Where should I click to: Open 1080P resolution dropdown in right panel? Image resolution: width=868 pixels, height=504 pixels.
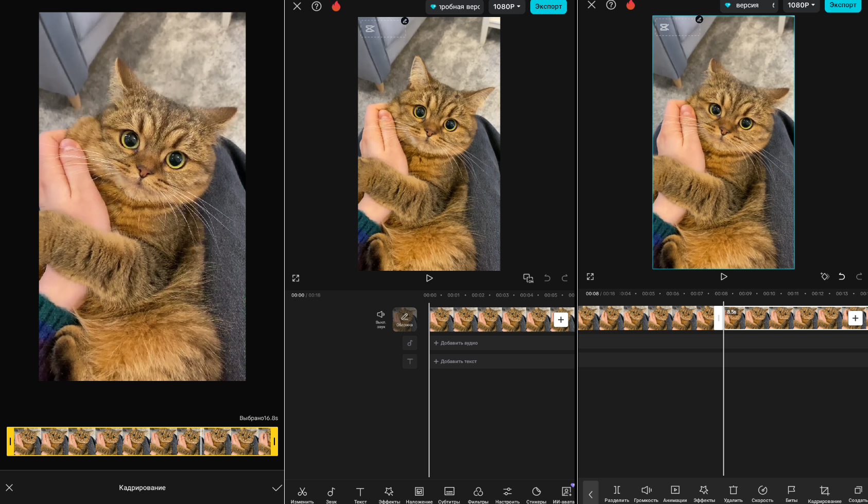(x=801, y=5)
